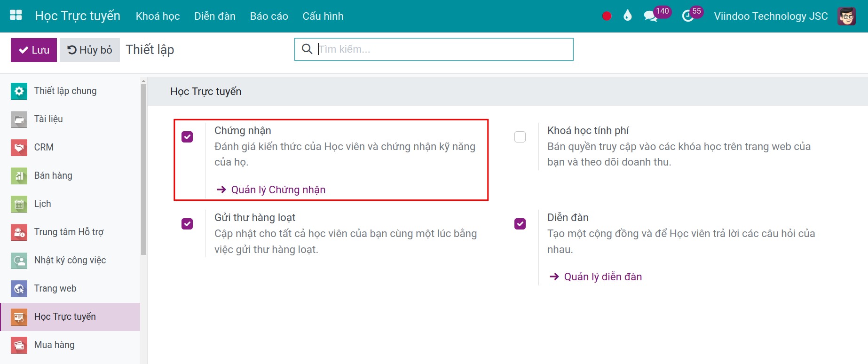Viewport: 868px width, 364px height.
Task: Open the Cấu hình menu
Action: 323,16
